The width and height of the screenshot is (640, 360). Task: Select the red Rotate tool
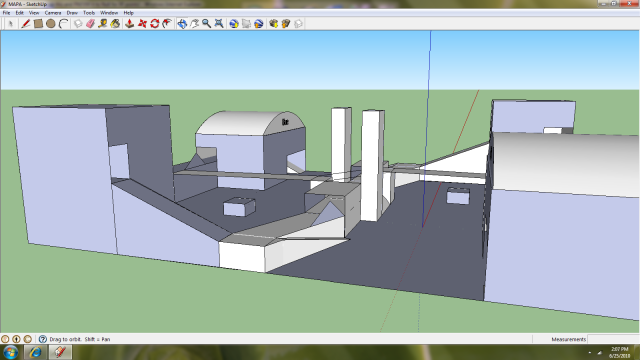point(154,24)
